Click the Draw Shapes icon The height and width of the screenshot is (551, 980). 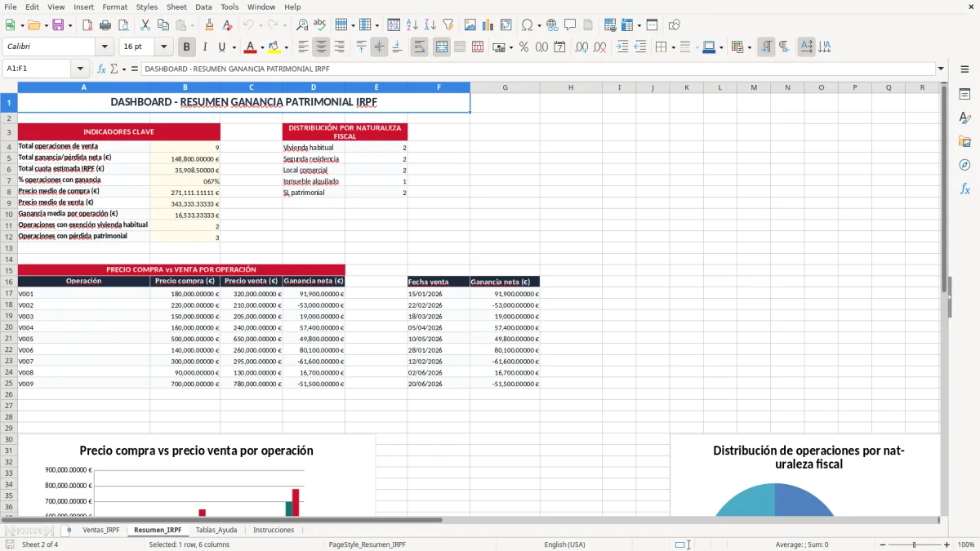coord(674,25)
